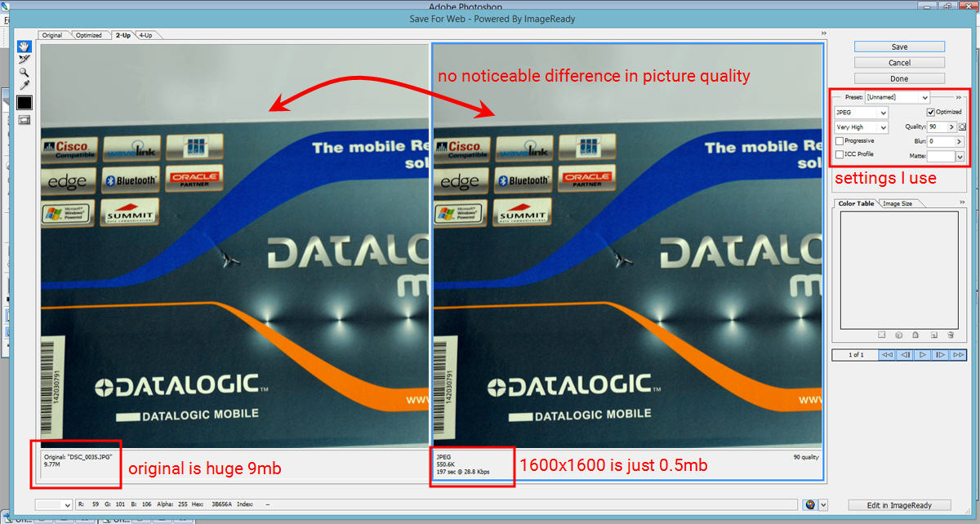The height and width of the screenshot is (524, 980).
Task: Click the Matte color field
Action: 941,156
